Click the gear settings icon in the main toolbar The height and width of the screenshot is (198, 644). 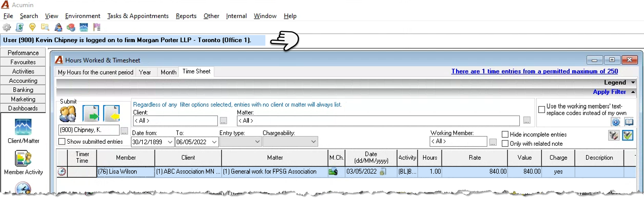point(7,27)
